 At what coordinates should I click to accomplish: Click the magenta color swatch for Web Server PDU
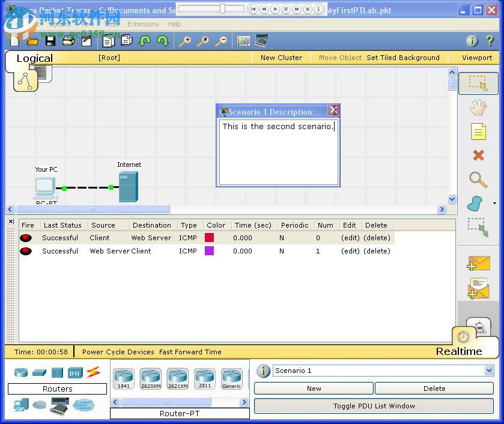point(209,251)
